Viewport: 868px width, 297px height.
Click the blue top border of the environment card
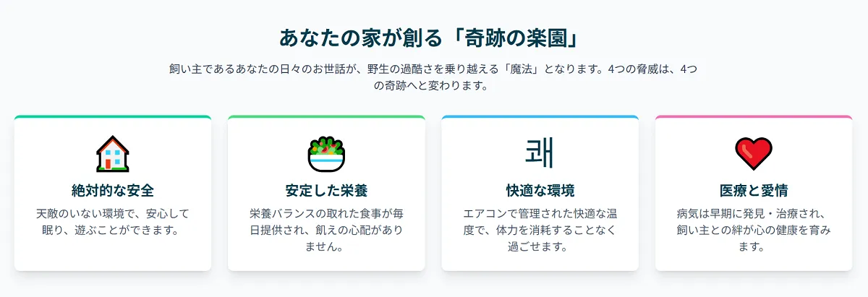pos(540,116)
